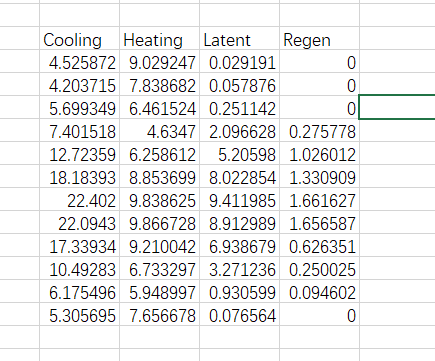
Task: Click the cell with 8.912989
Action: point(239,222)
